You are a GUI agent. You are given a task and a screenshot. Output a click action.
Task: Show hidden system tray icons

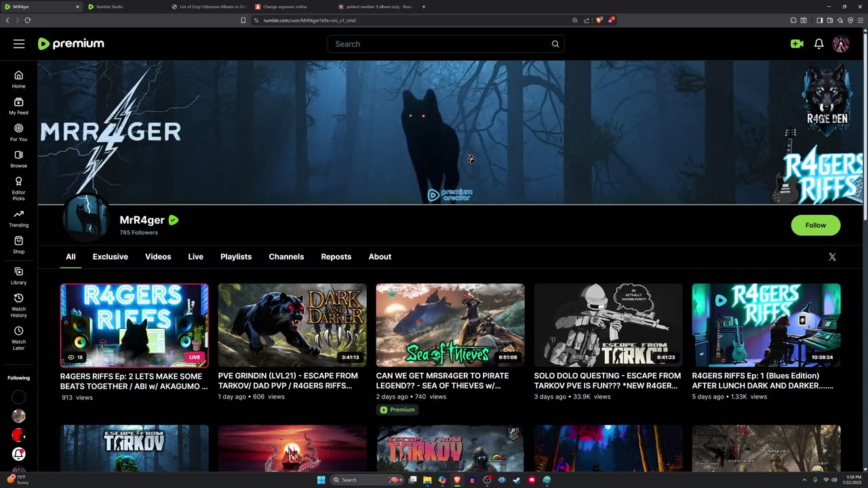click(805, 480)
